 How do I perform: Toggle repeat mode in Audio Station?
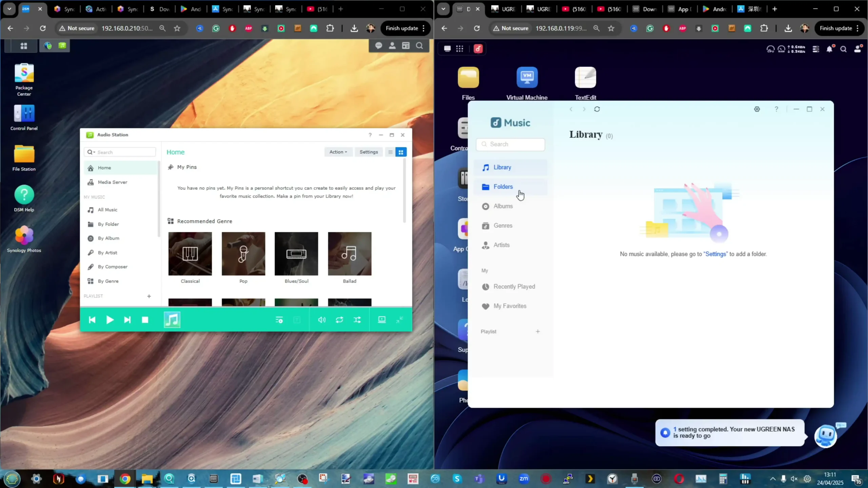[x=339, y=320]
